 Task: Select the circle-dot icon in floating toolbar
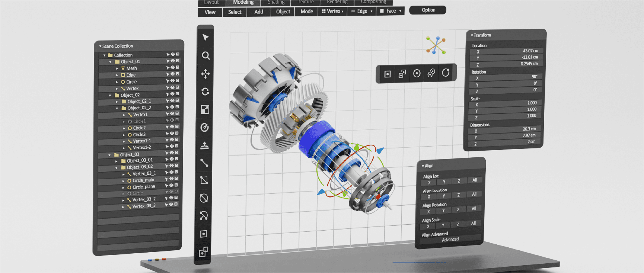point(417,74)
